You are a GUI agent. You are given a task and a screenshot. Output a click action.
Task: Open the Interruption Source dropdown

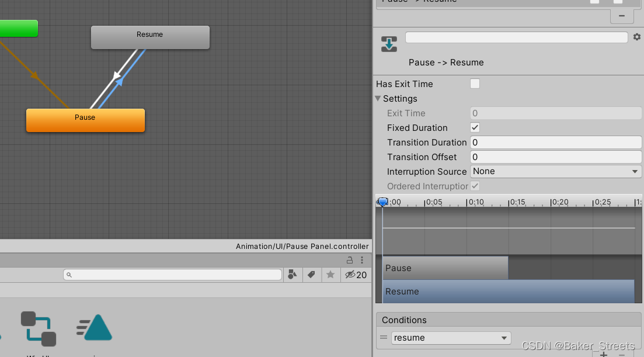click(556, 172)
